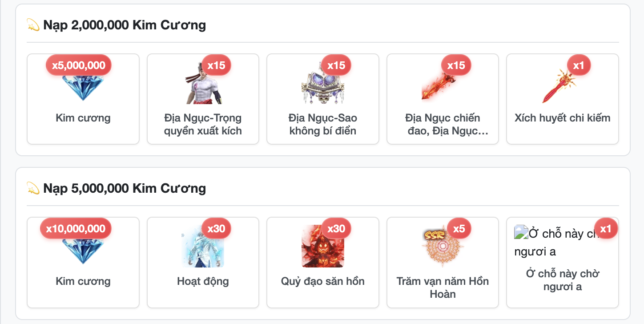Click the fiery Quỷ đạo săn hồn icon
This screenshot has width=644, height=324.
pyautogui.click(x=323, y=246)
